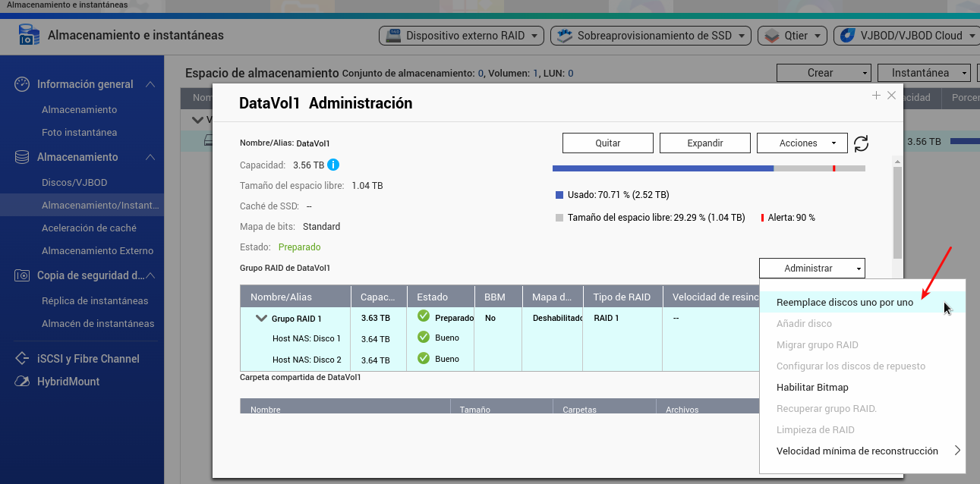
Task: Click the refresh icon beside Acciones
Action: click(x=861, y=143)
